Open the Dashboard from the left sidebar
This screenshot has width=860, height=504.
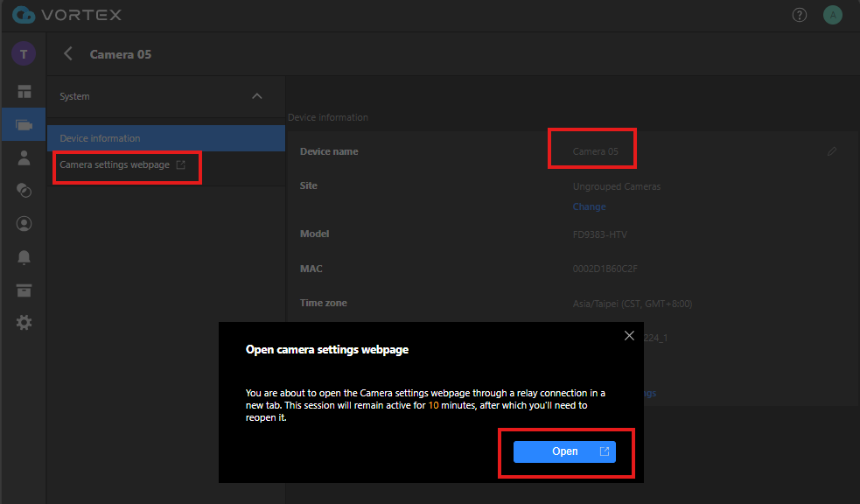point(24,91)
